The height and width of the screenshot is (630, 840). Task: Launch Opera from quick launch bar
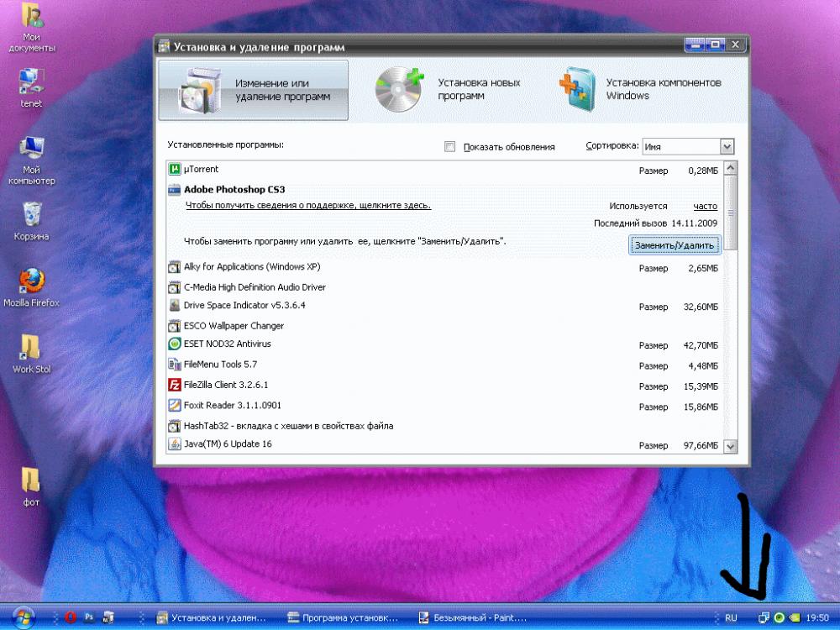tap(71, 617)
